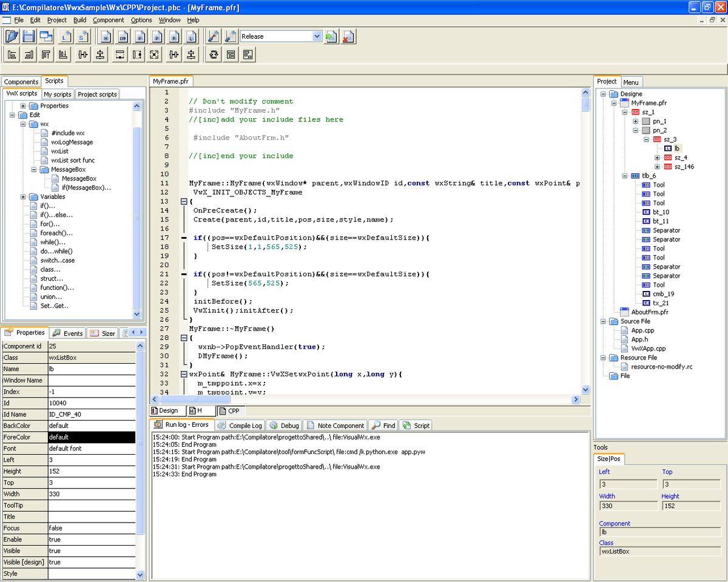The image size is (728, 582).
Task: Collapse the MessageBox folder in scripts tree
Action: coord(34,170)
